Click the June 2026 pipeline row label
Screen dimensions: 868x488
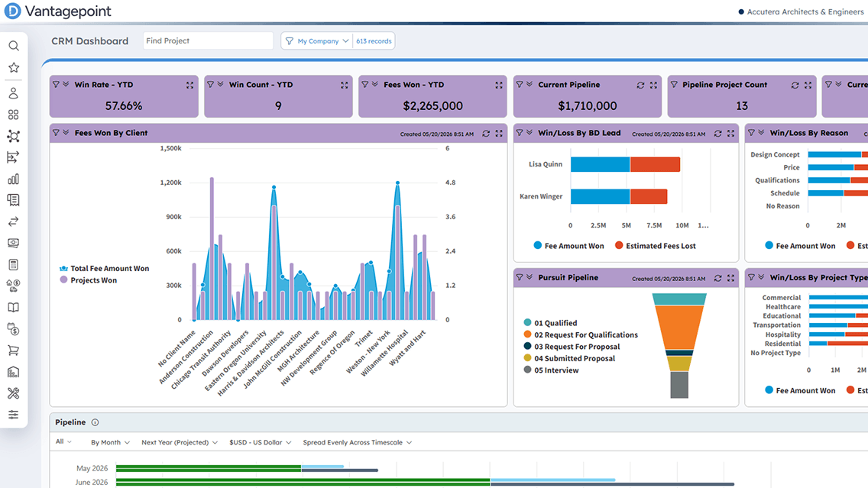(92, 483)
